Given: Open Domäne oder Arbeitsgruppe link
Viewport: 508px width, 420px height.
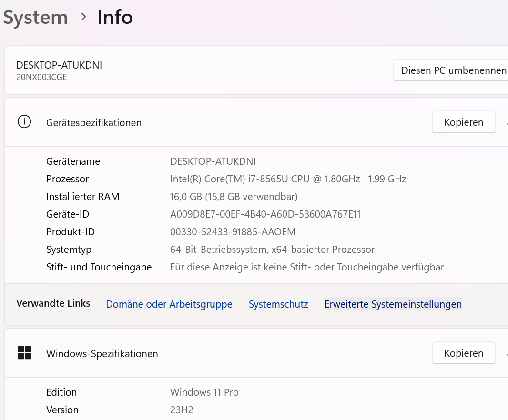Looking at the screenshot, I should coord(169,304).
